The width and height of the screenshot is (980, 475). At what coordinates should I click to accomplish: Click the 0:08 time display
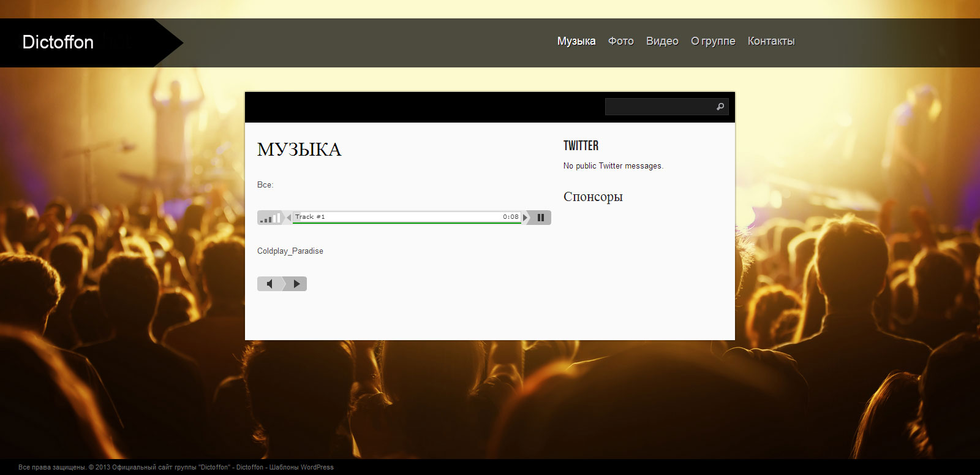click(510, 217)
